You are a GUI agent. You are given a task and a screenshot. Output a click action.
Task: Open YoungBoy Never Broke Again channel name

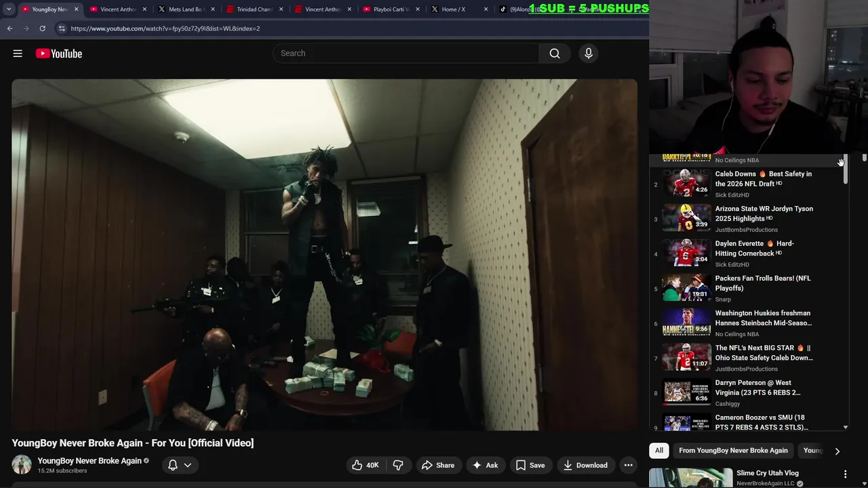[x=90, y=461]
